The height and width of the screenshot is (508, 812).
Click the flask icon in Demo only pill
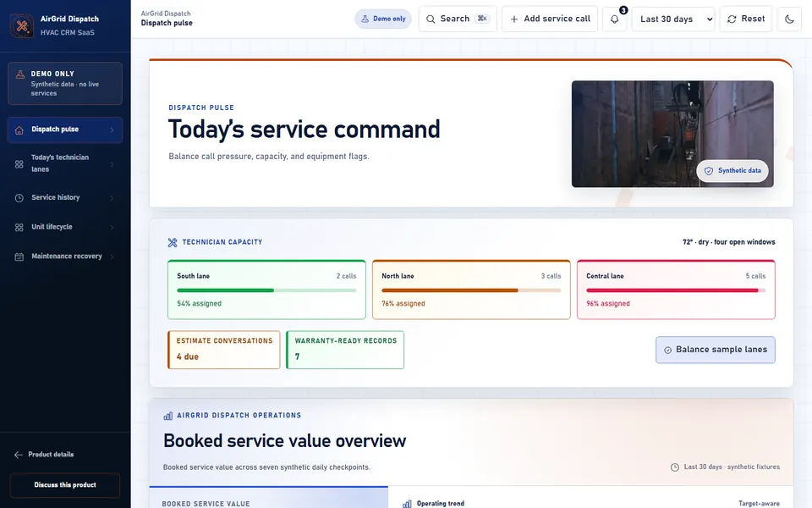pyautogui.click(x=365, y=19)
